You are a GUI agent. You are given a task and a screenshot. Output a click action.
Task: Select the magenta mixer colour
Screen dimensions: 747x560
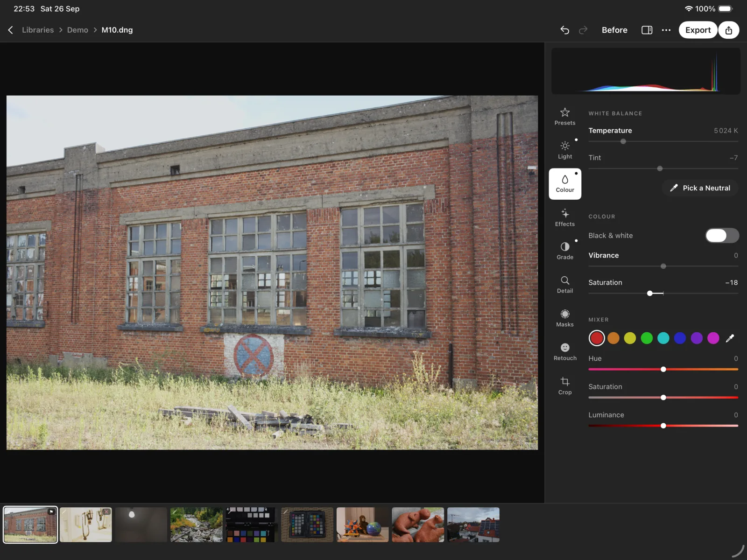[x=713, y=338]
